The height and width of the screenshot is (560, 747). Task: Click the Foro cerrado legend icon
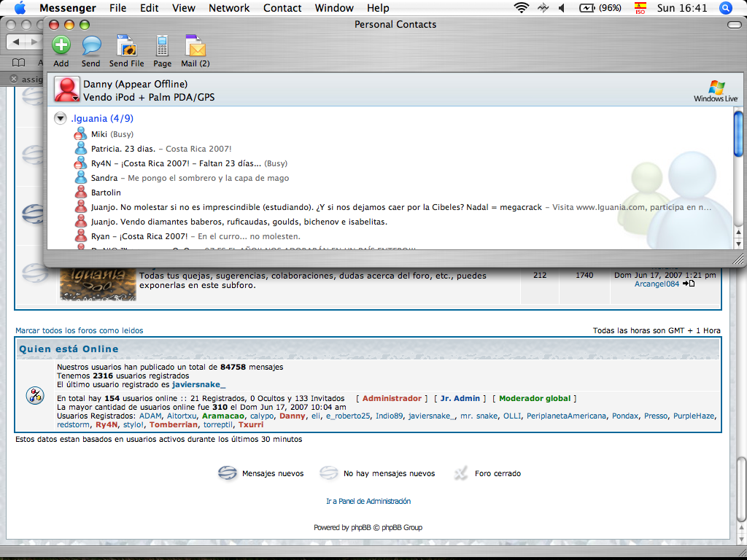tap(461, 473)
